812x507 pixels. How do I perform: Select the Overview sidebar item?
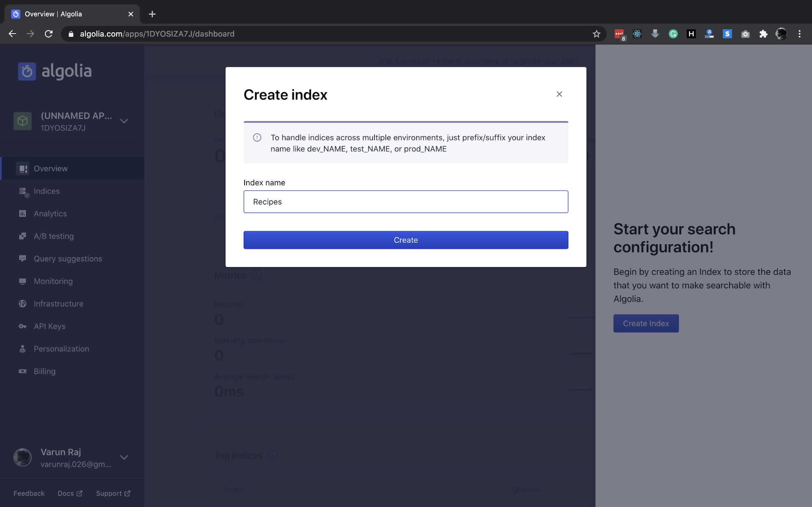50,168
